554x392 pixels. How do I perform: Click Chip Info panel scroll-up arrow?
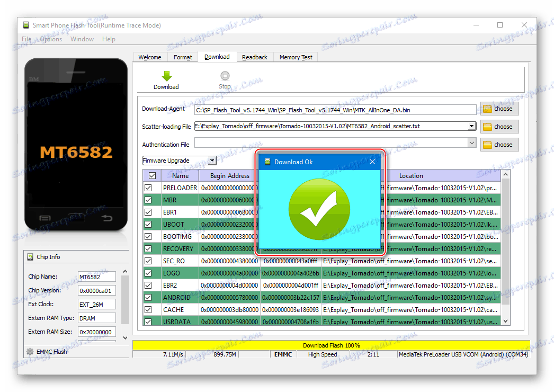[x=125, y=271]
